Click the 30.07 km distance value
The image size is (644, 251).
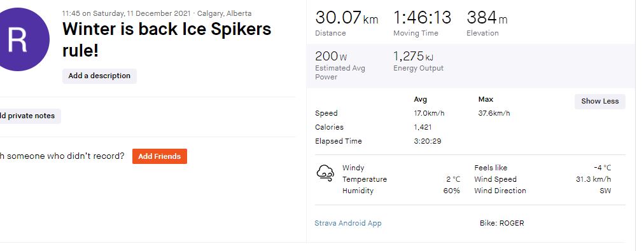[x=347, y=18]
